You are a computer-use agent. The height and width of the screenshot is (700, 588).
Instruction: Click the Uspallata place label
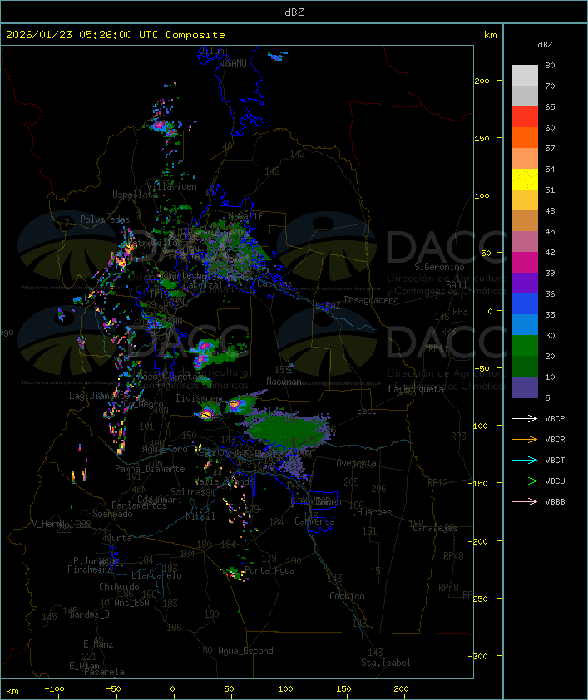(x=135, y=195)
